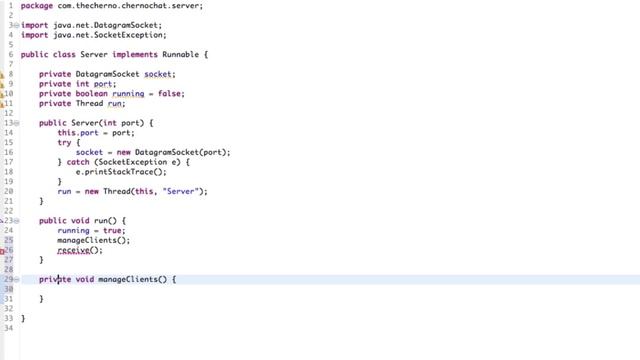Click the 'implements' keyword
Image resolution: width=640 pixels, height=360 pixels.
(135, 55)
